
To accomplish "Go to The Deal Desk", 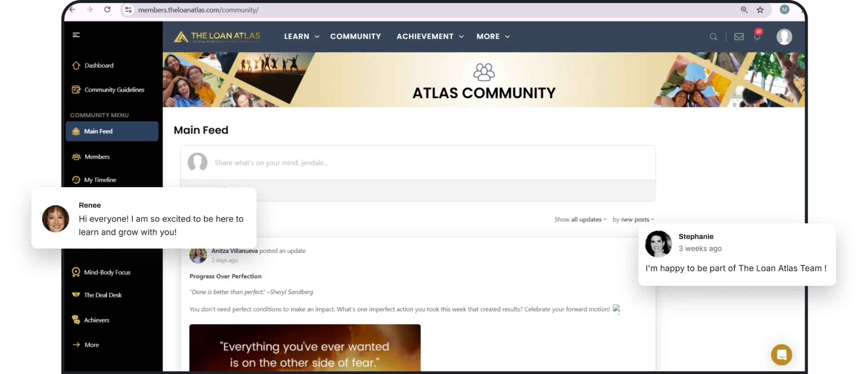I will 103,295.
